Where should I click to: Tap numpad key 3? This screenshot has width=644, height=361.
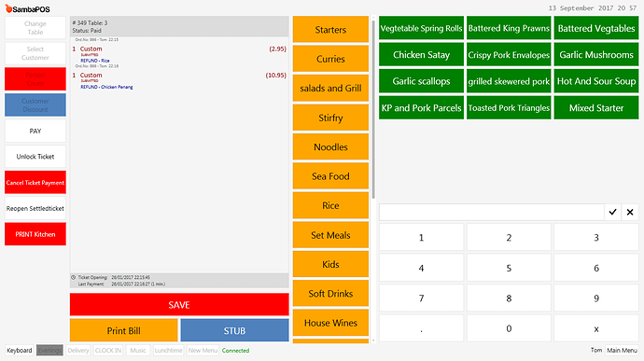coord(596,237)
